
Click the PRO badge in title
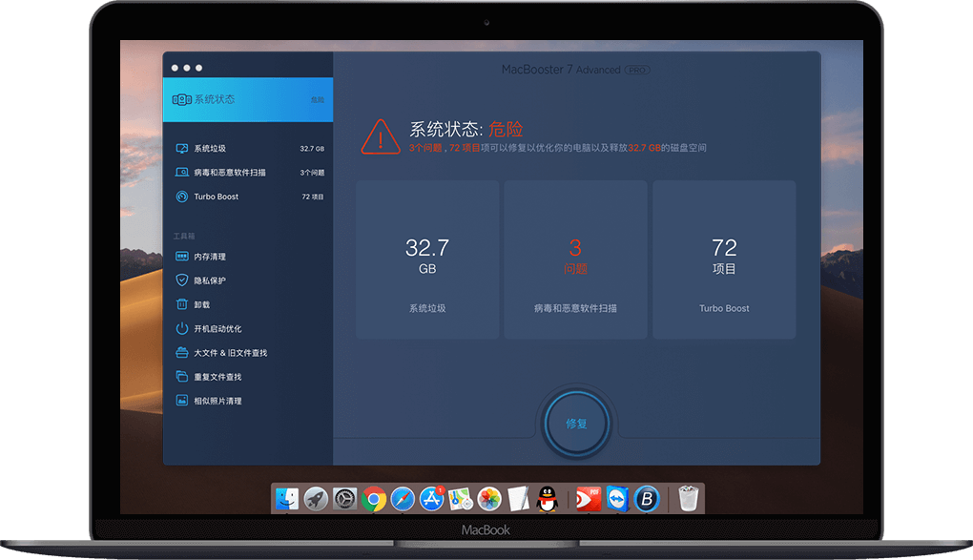point(637,71)
